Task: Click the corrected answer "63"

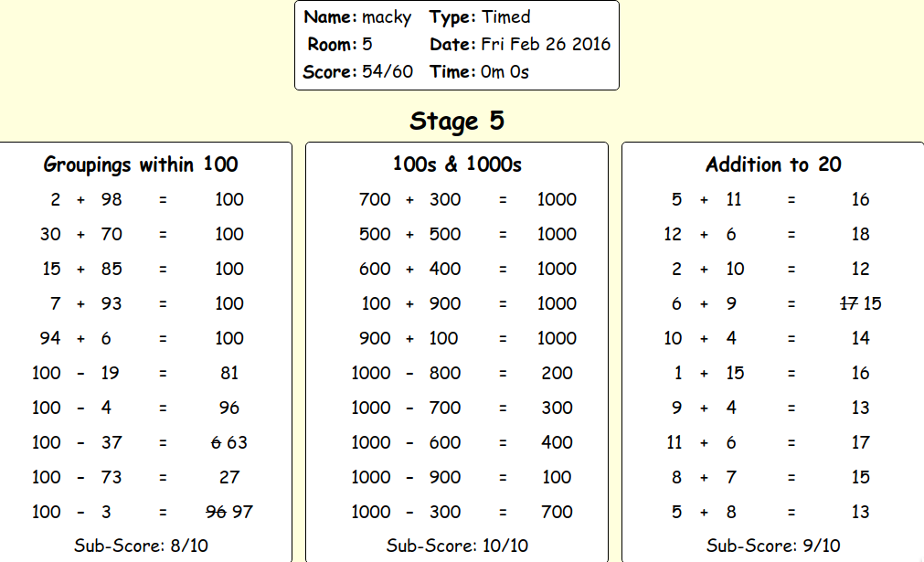Action: 237,442
